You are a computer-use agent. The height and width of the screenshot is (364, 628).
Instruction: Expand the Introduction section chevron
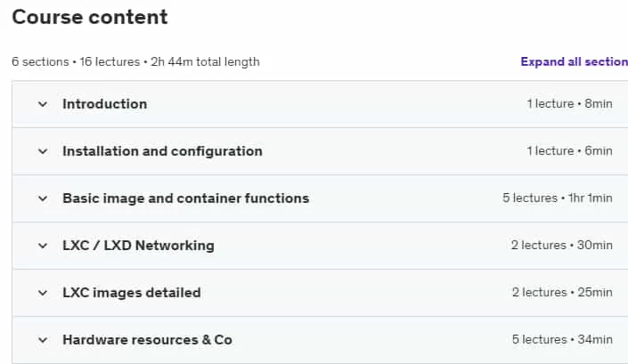point(43,104)
